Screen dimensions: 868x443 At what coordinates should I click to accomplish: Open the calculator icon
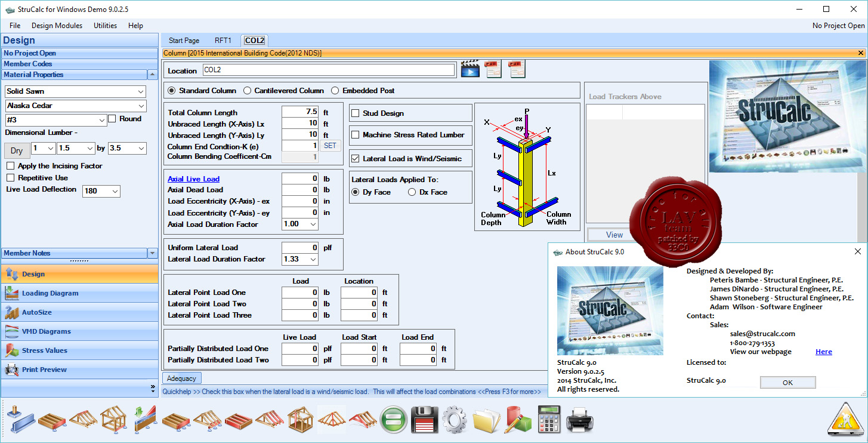click(x=548, y=420)
